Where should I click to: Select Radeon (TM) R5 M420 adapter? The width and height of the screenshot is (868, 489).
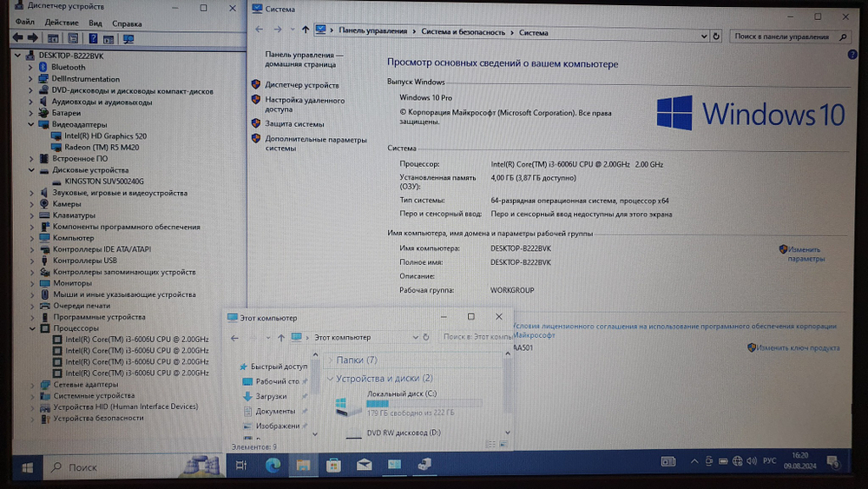coord(102,148)
